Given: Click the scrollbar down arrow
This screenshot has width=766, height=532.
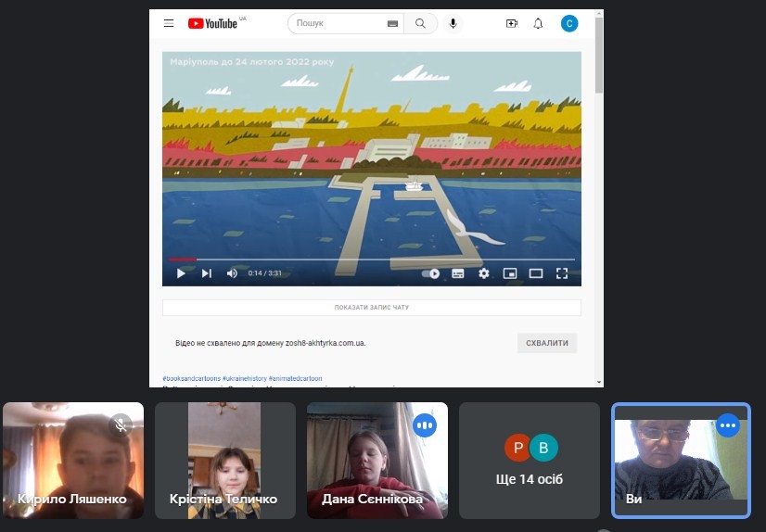Looking at the screenshot, I should (x=599, y=382).
